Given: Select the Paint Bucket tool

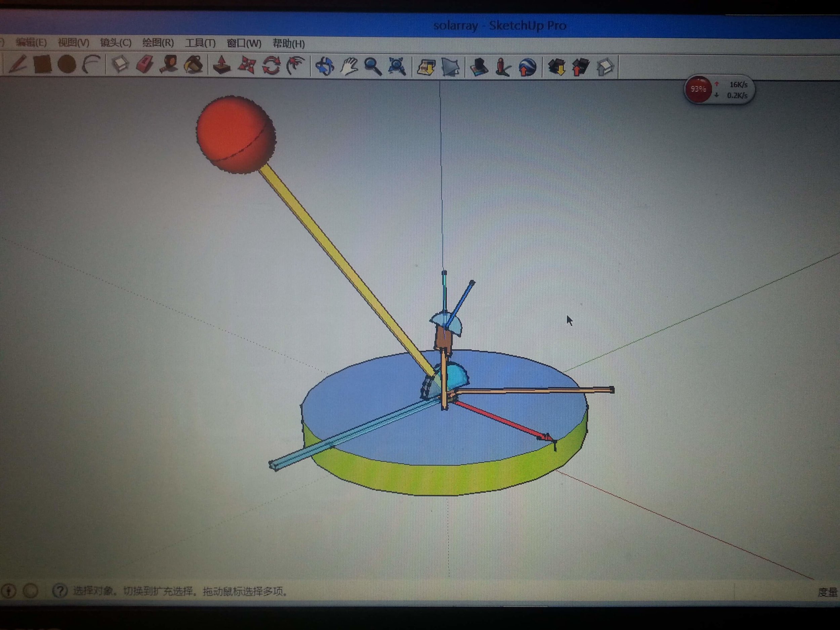Looking at the screenshot, I should [194, 65].
